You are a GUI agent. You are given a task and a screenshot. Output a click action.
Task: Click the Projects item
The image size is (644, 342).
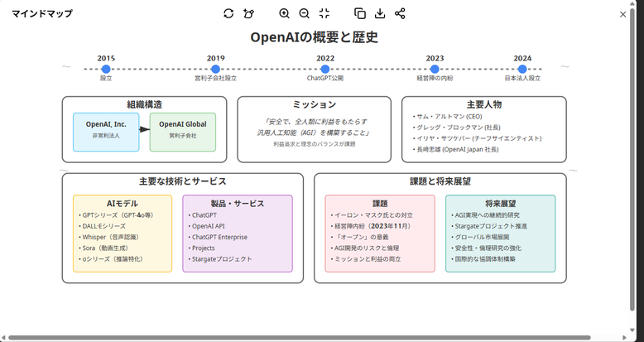coord(202,248)
